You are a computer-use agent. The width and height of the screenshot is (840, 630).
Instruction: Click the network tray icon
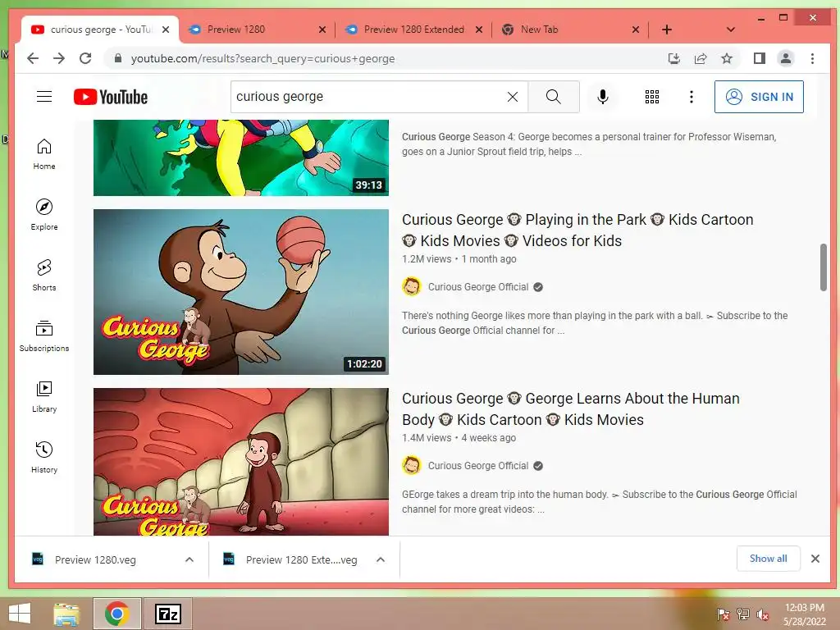pos(742,614)
